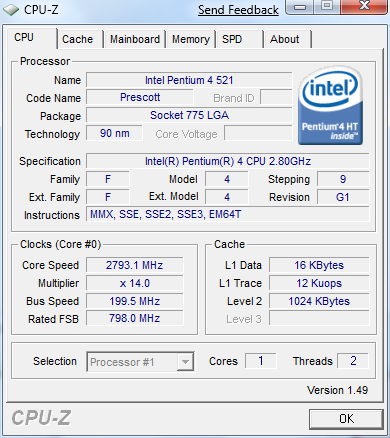
Task: Click the Threads count field
Action: click(353, 361)
